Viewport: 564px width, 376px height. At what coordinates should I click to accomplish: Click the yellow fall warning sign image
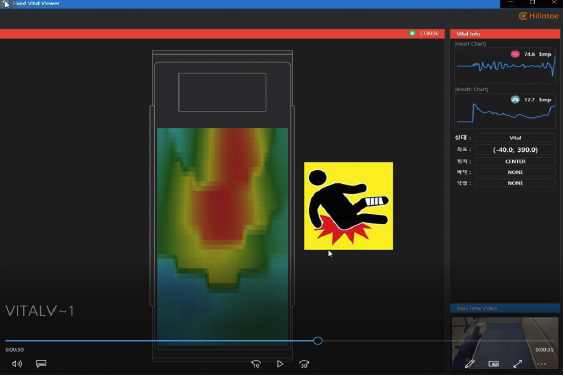[x=348, y=206]
